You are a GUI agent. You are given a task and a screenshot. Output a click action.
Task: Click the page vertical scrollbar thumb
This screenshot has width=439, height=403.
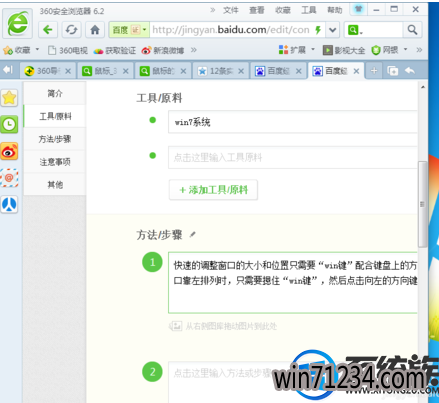(x=422, y=204)
